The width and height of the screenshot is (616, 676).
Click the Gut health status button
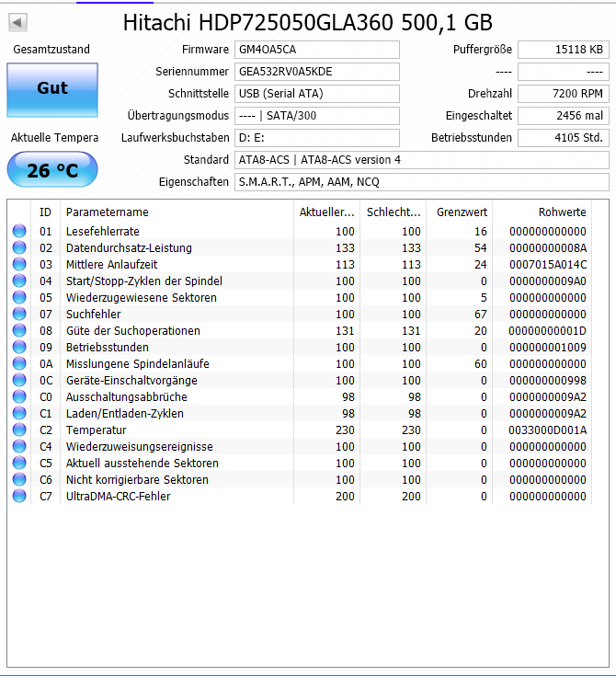[52, 90]
